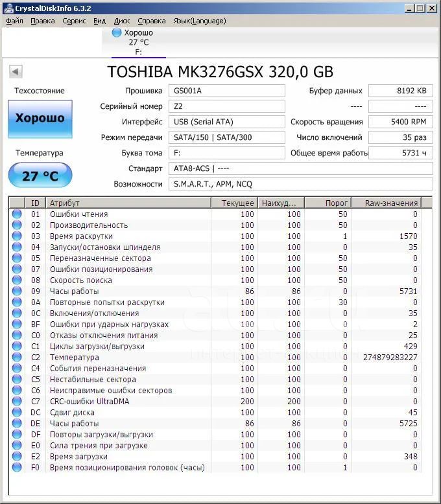This screenshot has width=441, height=504.
Task: Click the Атрибут column header
Action: coord(128,203)
